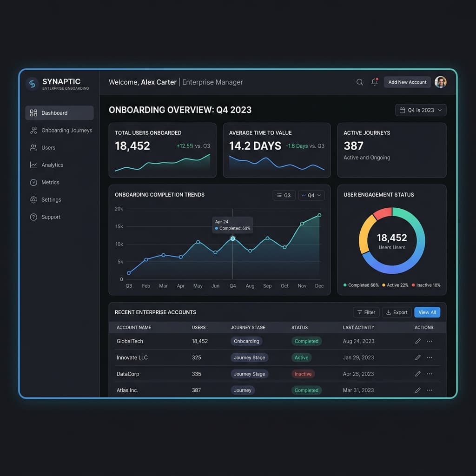Screen dimensions: 476x476
Task: Click the +12.5% vs. Q3 change indicator
Action: click(x=193, y=146)
